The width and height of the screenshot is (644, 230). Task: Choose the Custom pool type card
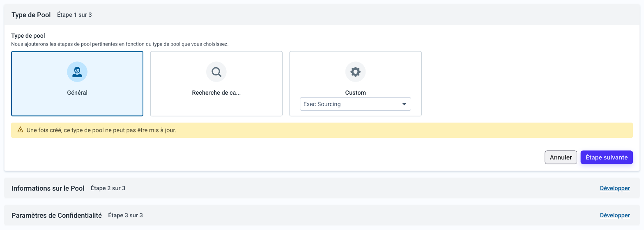tap(356, 84)
